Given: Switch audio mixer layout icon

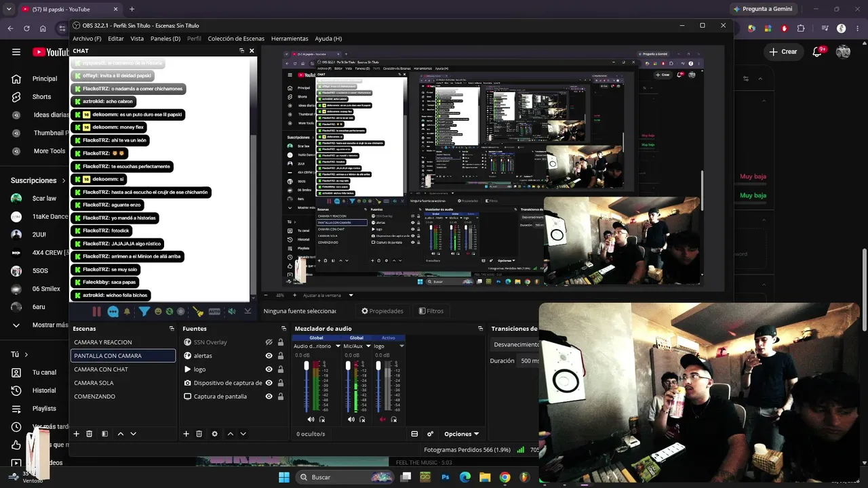Looking at the screenshot, I should (414, 434).
